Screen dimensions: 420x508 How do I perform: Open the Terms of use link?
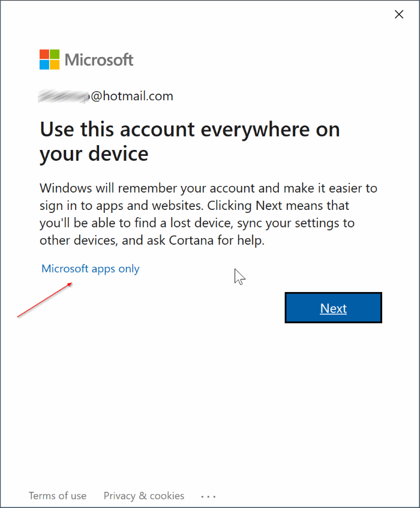(58, 496)
